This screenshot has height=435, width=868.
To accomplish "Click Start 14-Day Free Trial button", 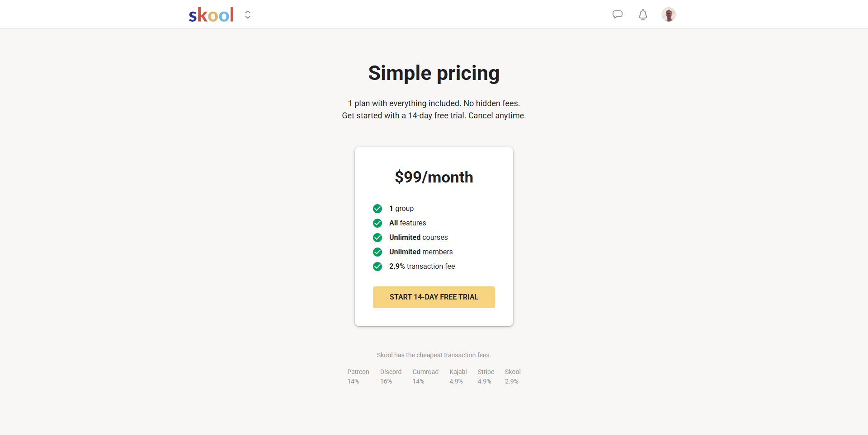I will pos(434,297).
